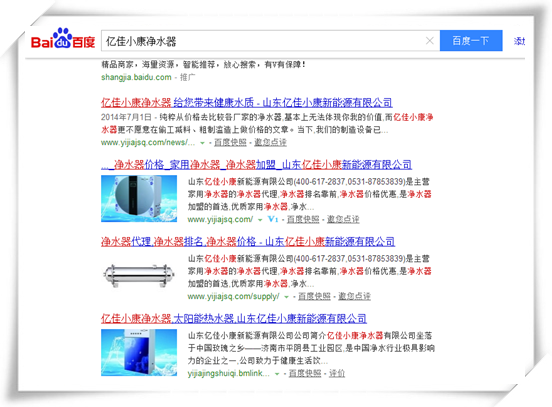Screen dimensions: 552x407
Task: Expand arrow next to www.yijiajsq.com/news/ URL
Action: point(202,143)
